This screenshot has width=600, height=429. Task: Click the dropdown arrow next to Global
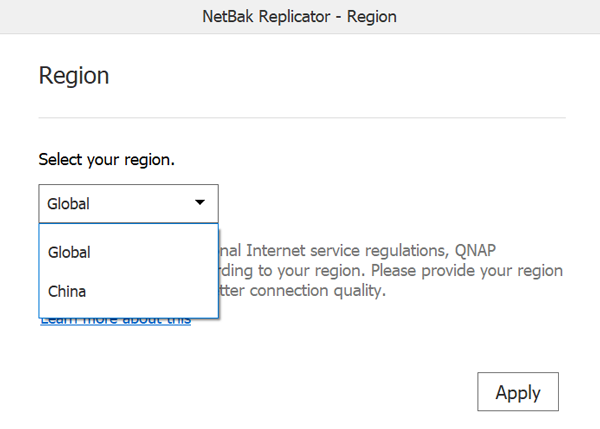pyautogui.click(x=200, y=202)
